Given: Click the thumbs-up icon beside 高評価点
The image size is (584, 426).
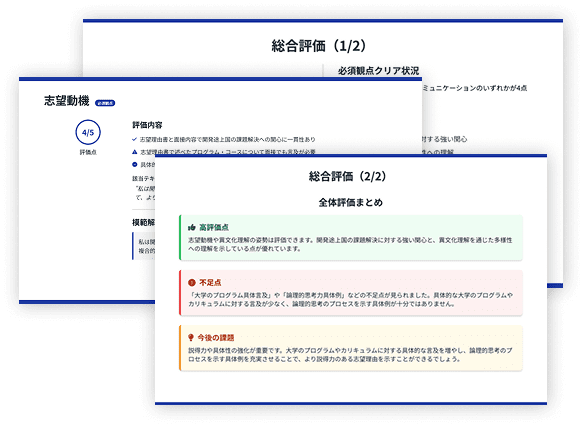Looking at the screenshot, I should (191, 227).
